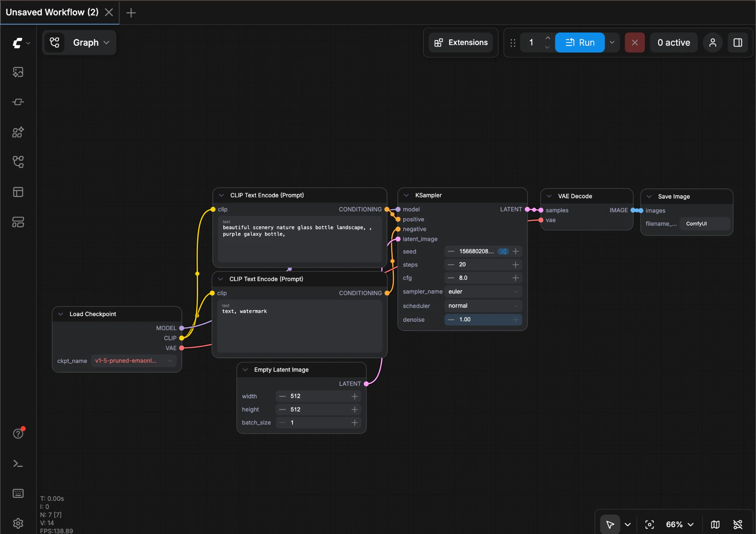Open the image gallery/queue panel in sidebar
The image size is (756, 534).
pos(18,72)
